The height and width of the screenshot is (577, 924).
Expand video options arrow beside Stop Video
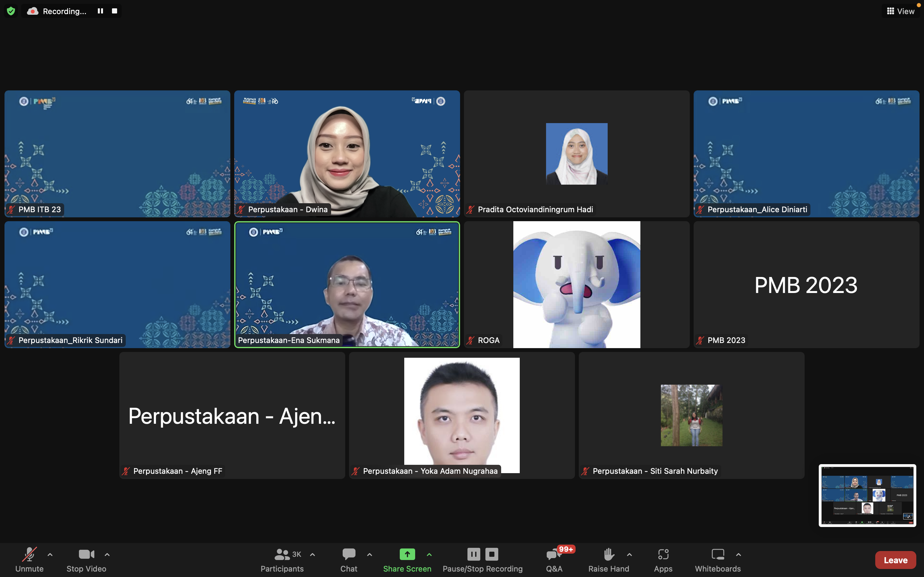(x=107, y=554)
